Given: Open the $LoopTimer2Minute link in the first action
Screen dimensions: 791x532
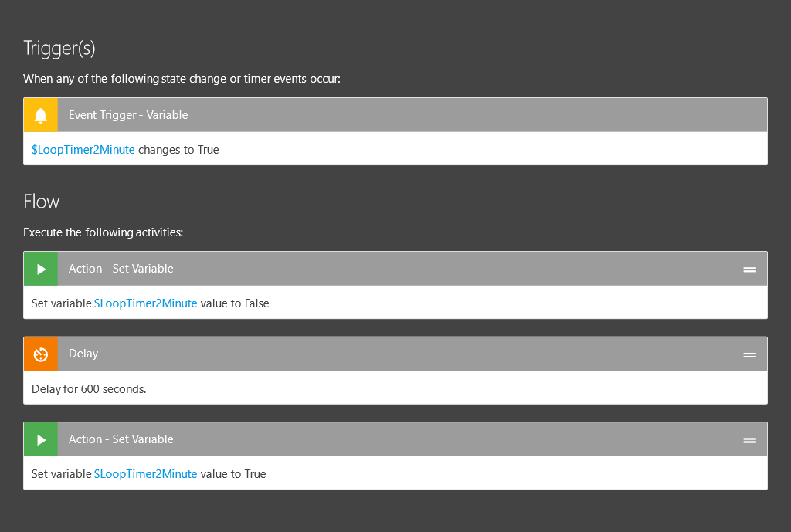Looking at the screenshot, I should click(145, 303).
